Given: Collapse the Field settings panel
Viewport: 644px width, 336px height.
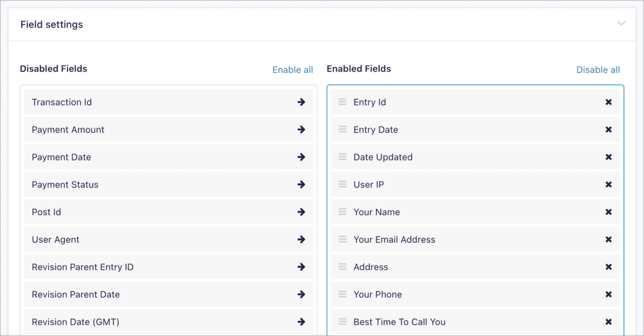Looking at the screenshot, I should click(621, 24).
